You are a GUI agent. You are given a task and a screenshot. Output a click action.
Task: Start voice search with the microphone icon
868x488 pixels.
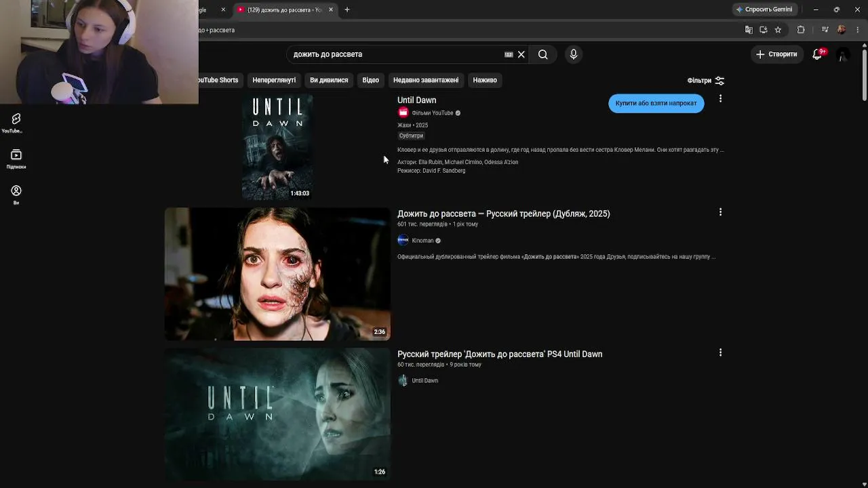click(x=574, y=54)
